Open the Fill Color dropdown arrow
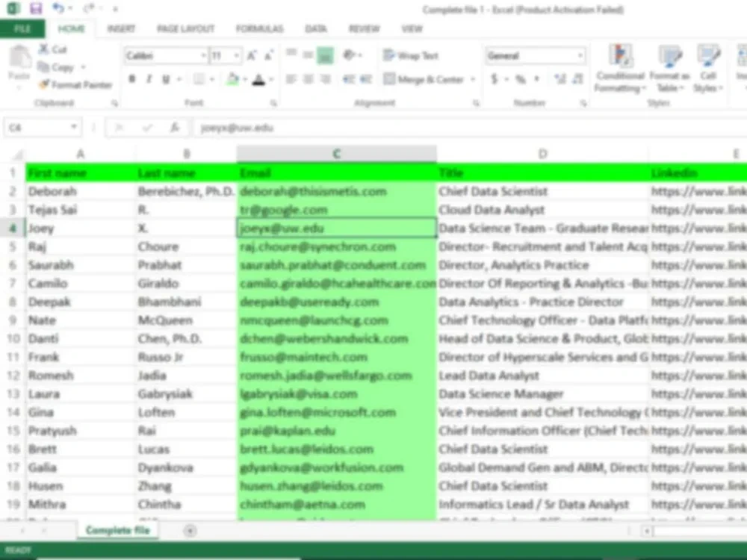This screenshot has height=560, width=747. point(245,80)
